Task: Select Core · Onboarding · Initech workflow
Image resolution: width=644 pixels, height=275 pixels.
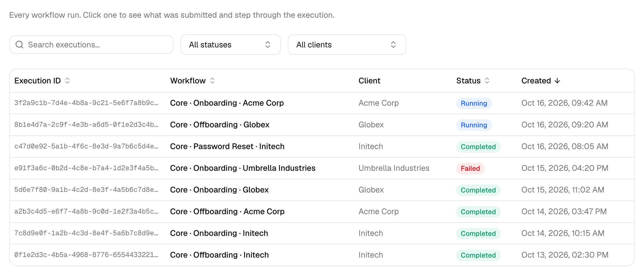Action: click(219, 233)
